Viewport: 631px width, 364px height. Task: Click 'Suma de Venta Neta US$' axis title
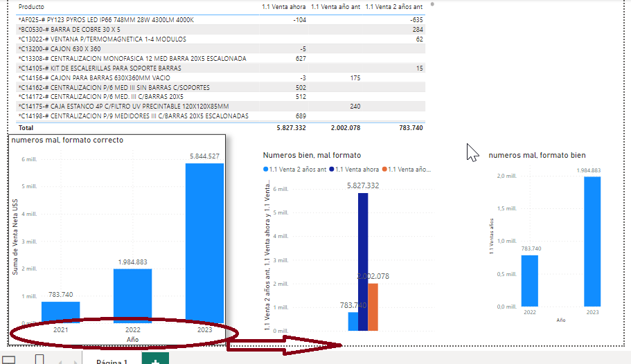[15, 237]
